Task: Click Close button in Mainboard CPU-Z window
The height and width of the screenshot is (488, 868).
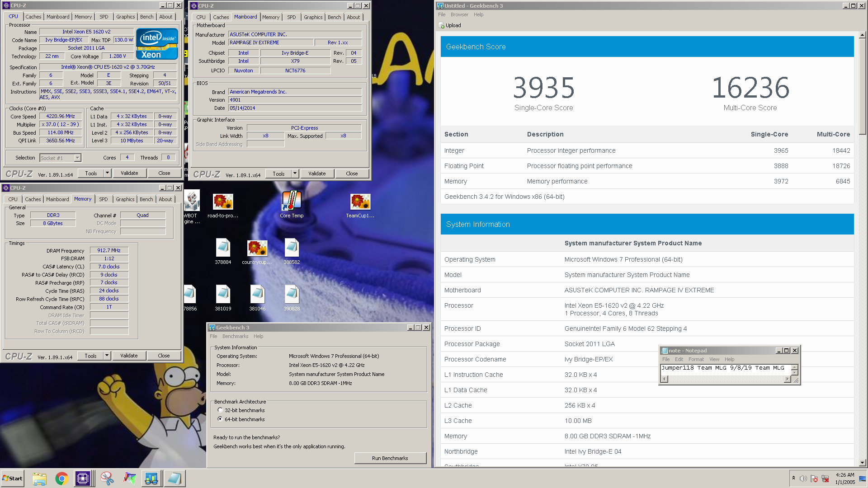Action: [x=352, y=174]
